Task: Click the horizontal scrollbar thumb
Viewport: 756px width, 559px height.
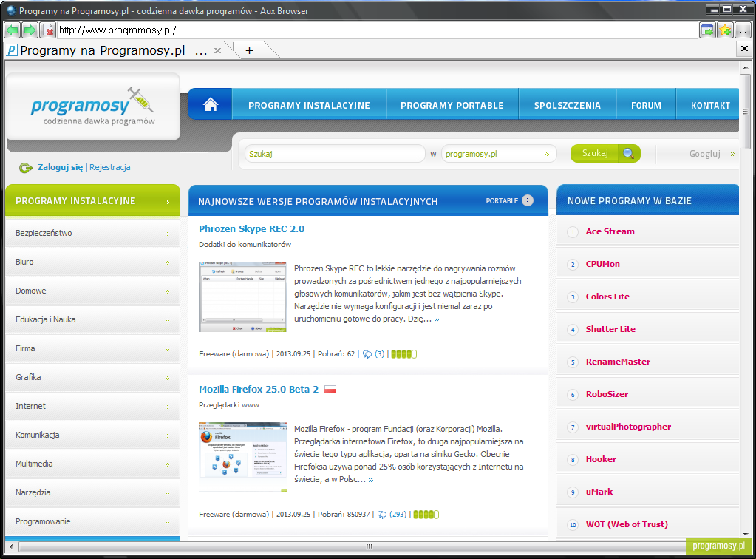Action: [368, 546]
